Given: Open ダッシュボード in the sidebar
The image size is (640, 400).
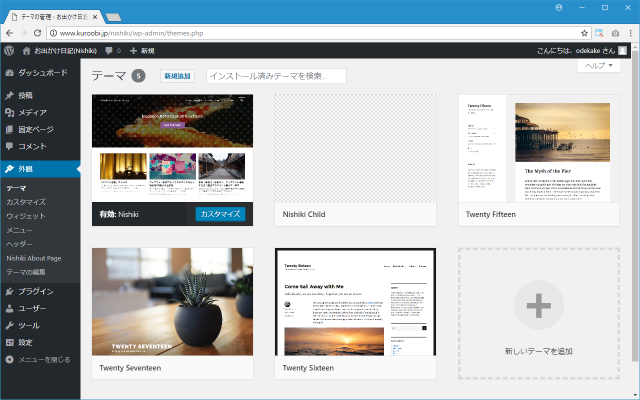Looking at the screenshot, I should pos(40,73).
